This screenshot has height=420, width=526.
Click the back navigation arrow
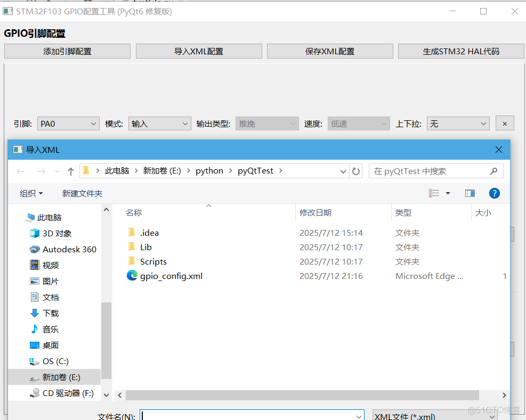[x=20, y=171]
